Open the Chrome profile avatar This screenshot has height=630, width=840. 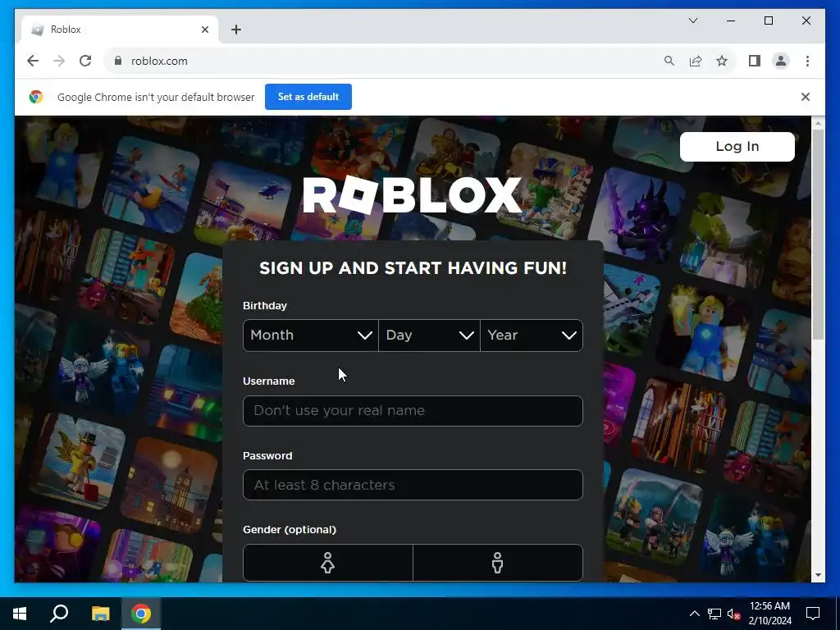point(781,61)
